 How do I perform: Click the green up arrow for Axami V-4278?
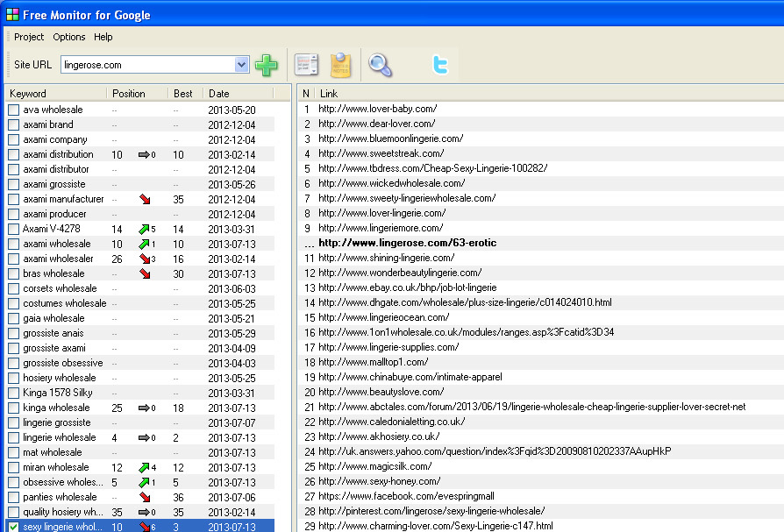(x=144, y=230)
